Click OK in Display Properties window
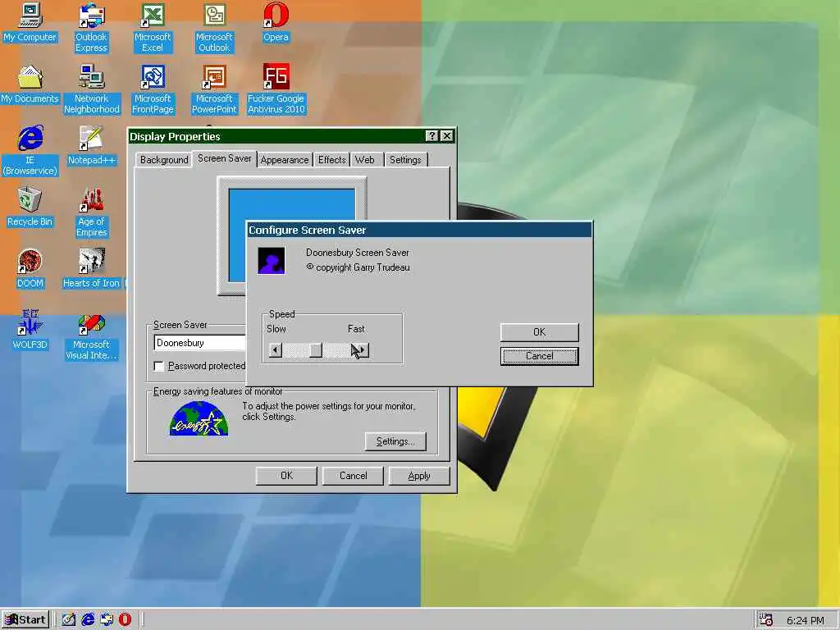This screenshot has width=840, height=630. tap(286, 476)
